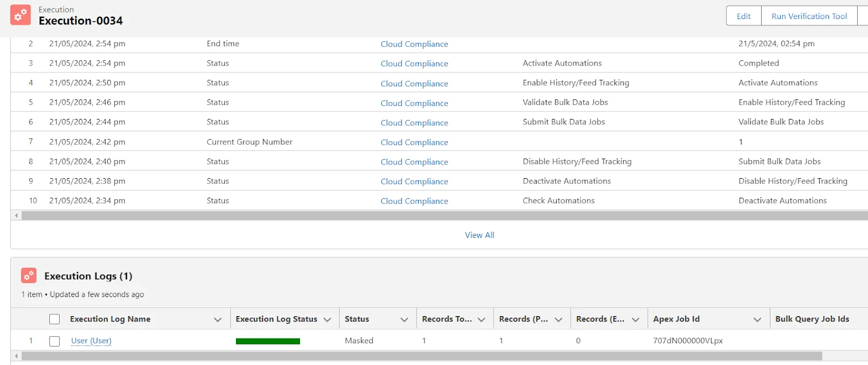Image resolution: width=868 pixels, height=365 pixels.
Task: Click the green execution log status bar
Action: click(268, 341)
